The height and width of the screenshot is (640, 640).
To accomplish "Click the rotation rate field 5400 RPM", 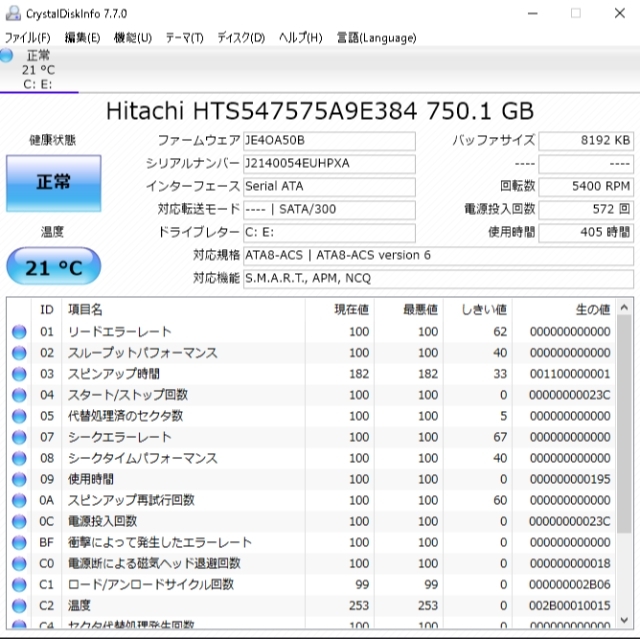I will [586, 187].
